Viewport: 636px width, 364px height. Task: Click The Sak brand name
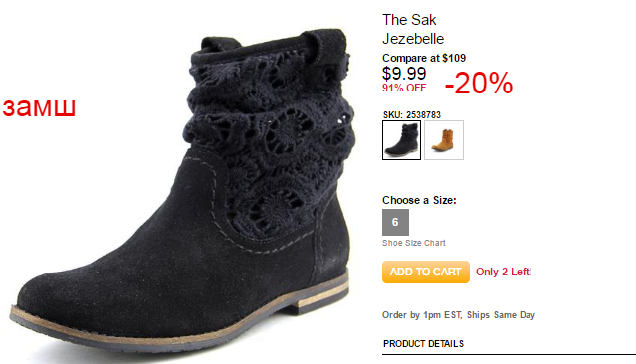pyautogui.click(x=409, y=20)
